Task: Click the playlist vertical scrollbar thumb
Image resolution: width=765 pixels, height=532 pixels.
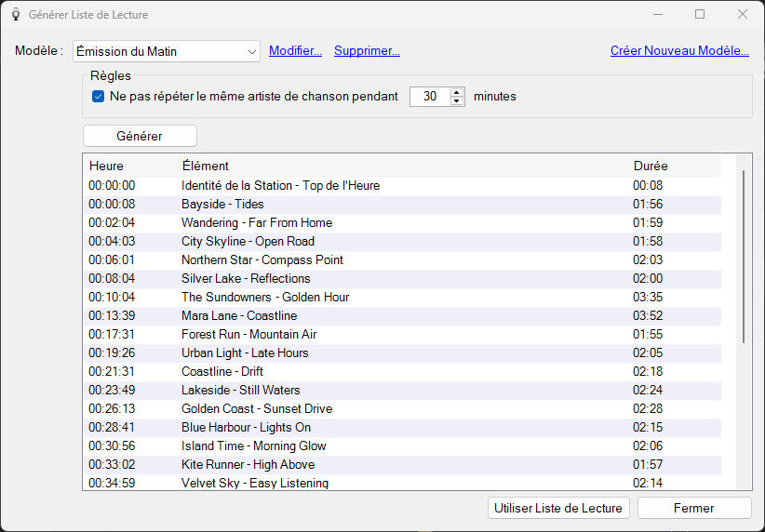Action: coord(744,257)
